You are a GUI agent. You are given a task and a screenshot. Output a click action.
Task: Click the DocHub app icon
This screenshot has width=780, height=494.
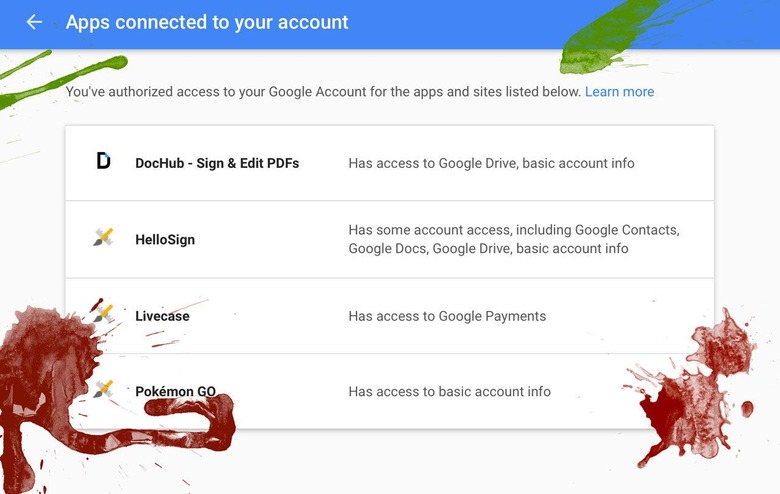tap(103, 160)
